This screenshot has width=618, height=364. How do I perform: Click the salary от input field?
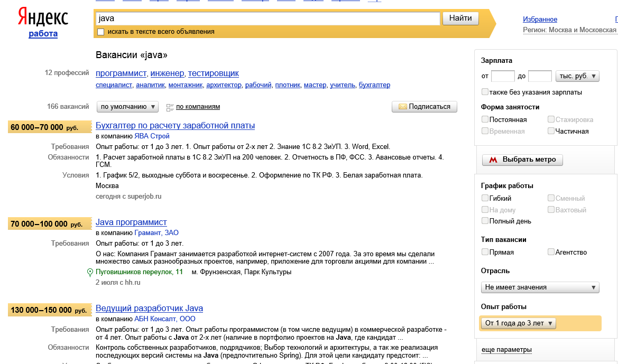tap(503, 76)
